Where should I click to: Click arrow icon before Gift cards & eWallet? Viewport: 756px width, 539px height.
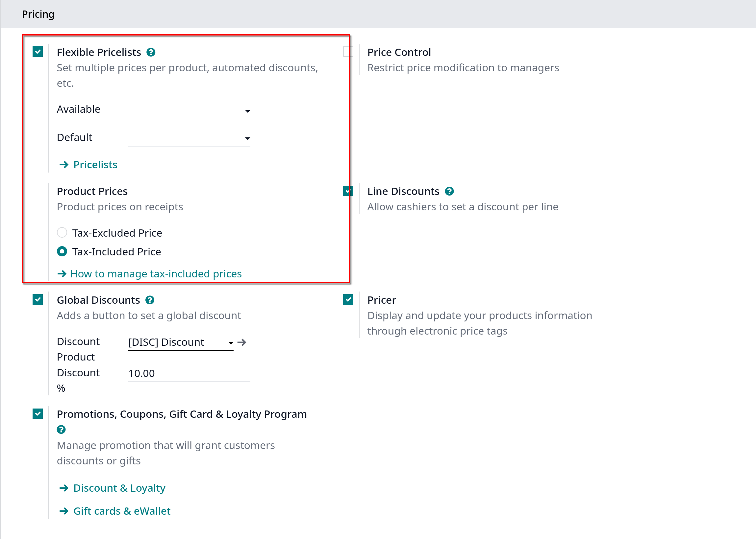(64, 511)
